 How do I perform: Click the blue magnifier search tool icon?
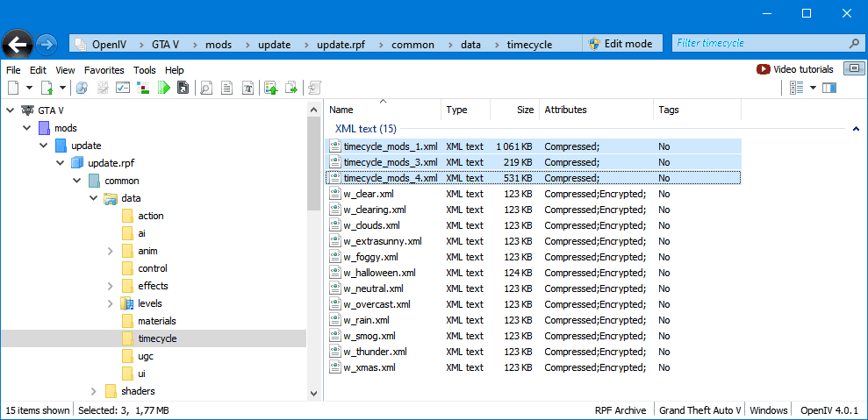click(82, 88)
